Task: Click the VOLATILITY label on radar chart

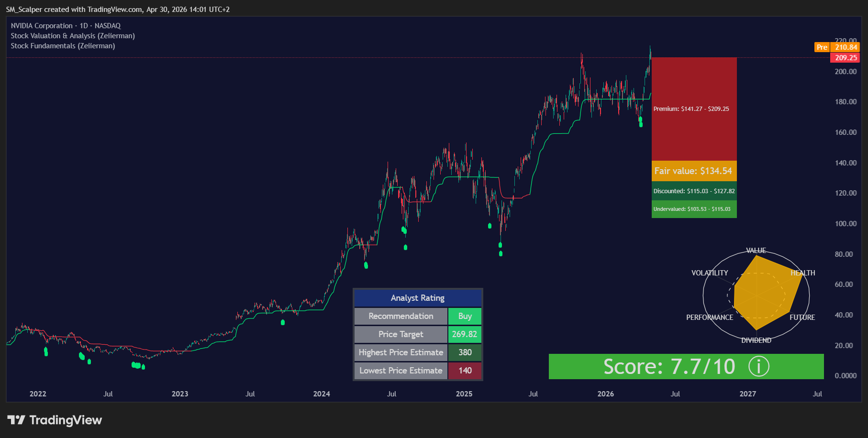Action: [x=710, y=273]
